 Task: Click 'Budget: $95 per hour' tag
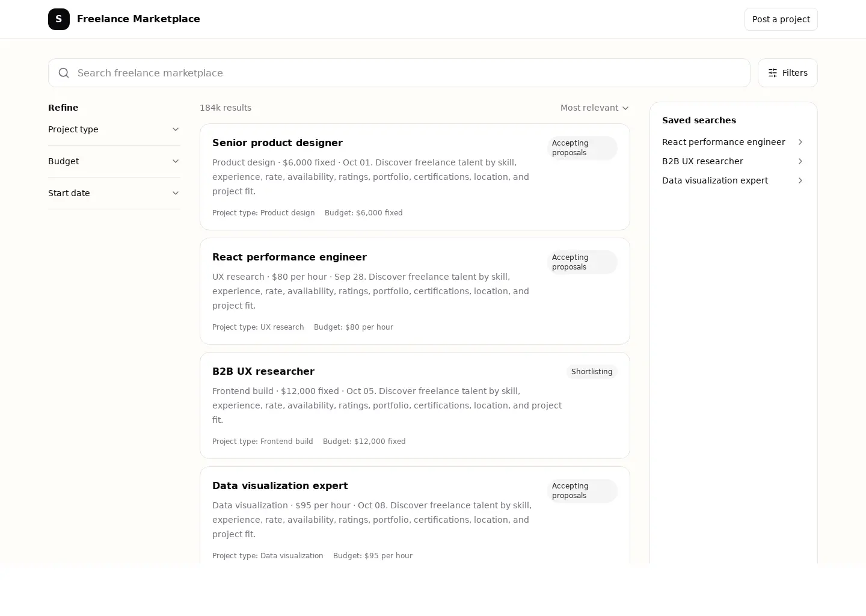373,556
